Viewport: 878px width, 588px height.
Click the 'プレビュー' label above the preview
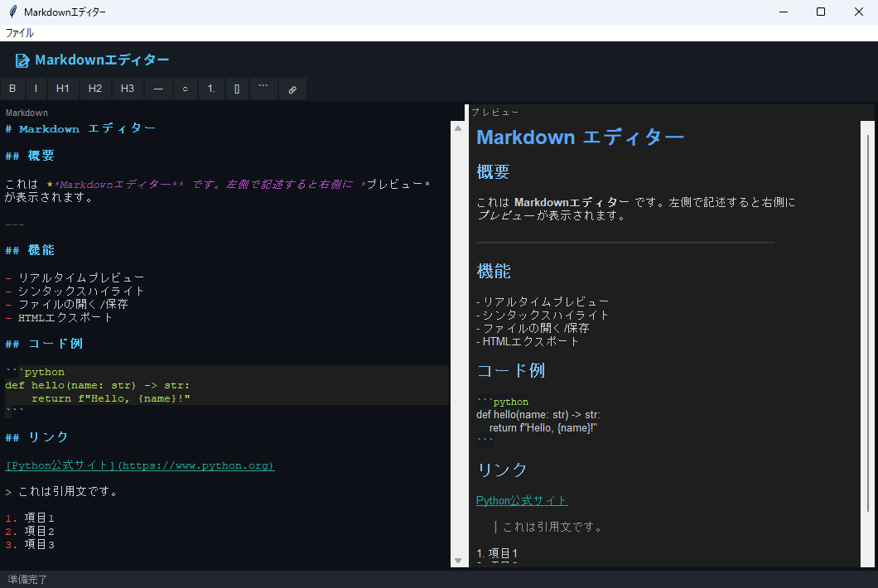click(x=495, y=113)
